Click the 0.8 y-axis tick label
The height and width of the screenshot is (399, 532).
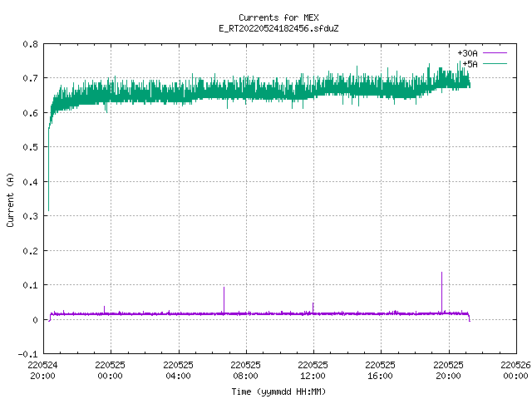30,44
